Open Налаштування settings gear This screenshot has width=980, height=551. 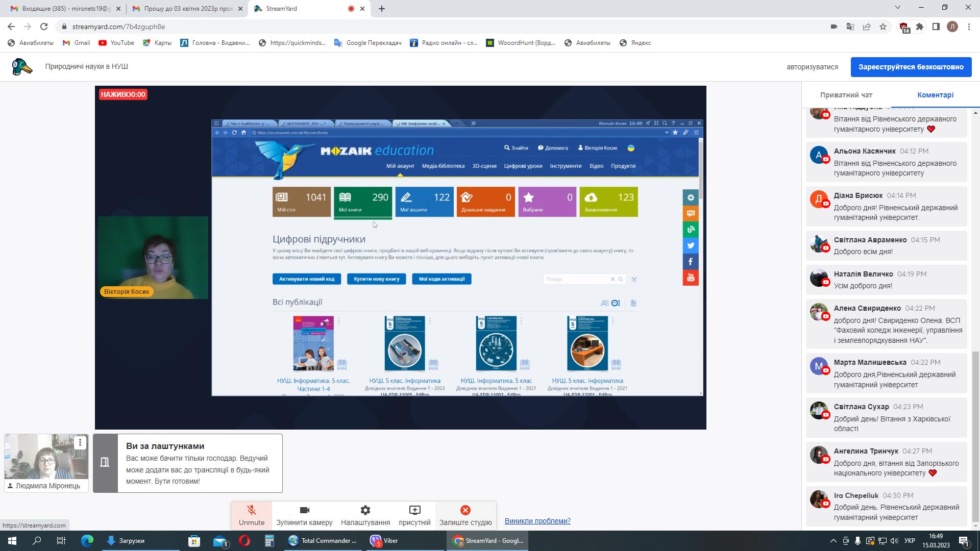(365, 515)
